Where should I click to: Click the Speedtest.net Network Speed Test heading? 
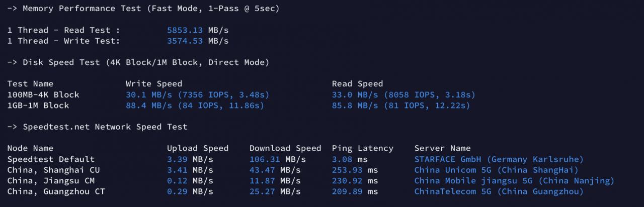coord(98,127)
